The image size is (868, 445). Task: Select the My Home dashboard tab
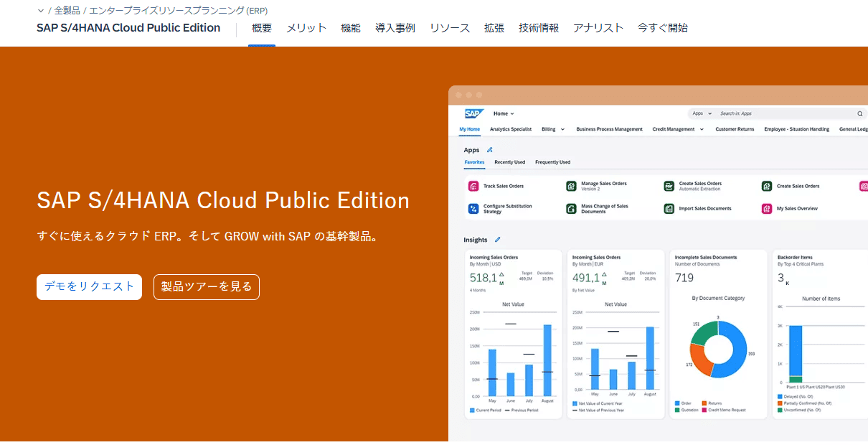469,129
